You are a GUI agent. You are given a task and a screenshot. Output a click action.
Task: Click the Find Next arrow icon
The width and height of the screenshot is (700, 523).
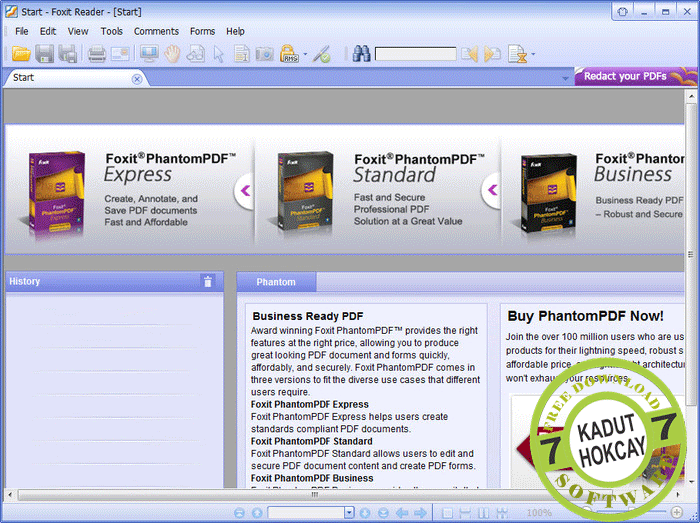492,54
